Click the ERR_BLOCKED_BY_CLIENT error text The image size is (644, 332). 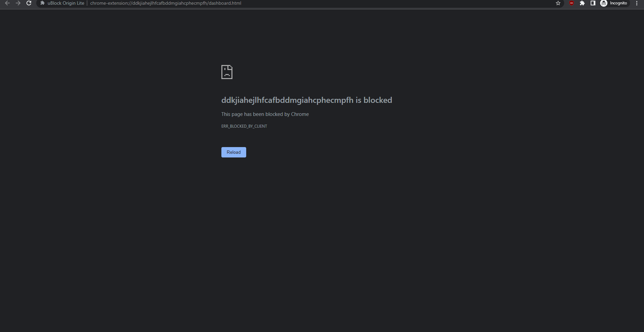pos(244,126)
